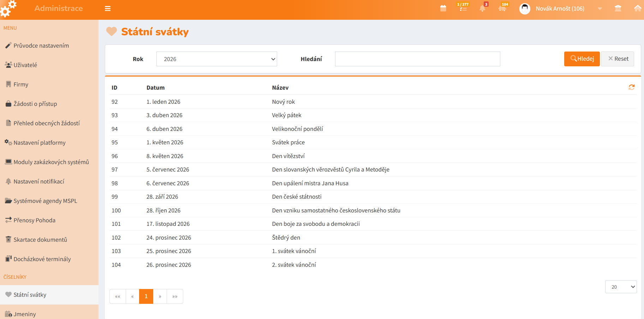Open Nastavení notifikací menu item
Viewport: 644px width, 319px height.
39,181
